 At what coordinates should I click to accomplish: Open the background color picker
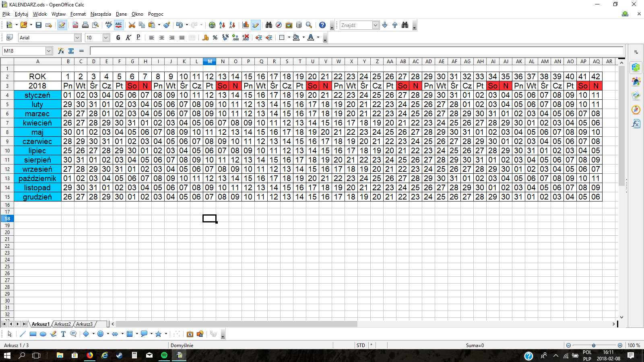tap(296, 37)
